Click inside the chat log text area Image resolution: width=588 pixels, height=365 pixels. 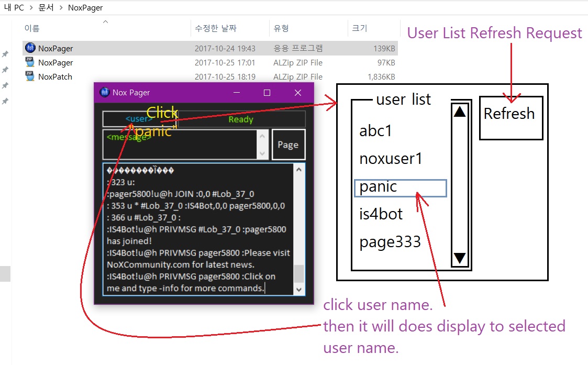pos(198,229)
